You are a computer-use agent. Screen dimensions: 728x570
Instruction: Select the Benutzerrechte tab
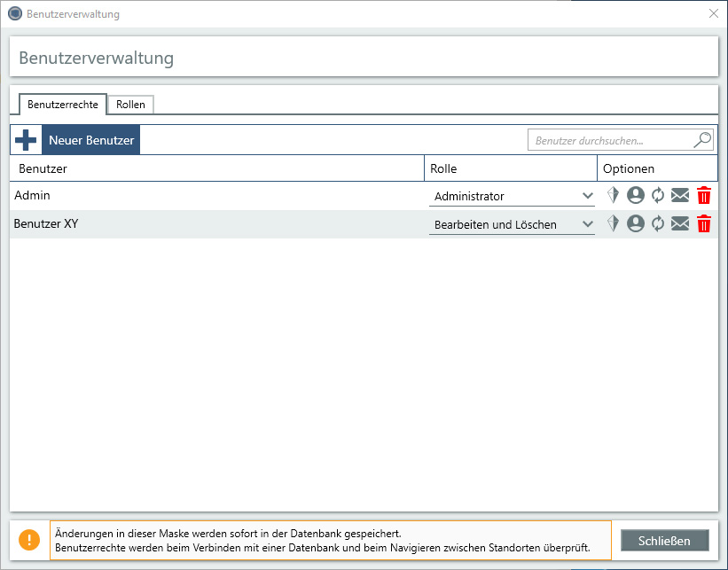(x=63, y=105)
